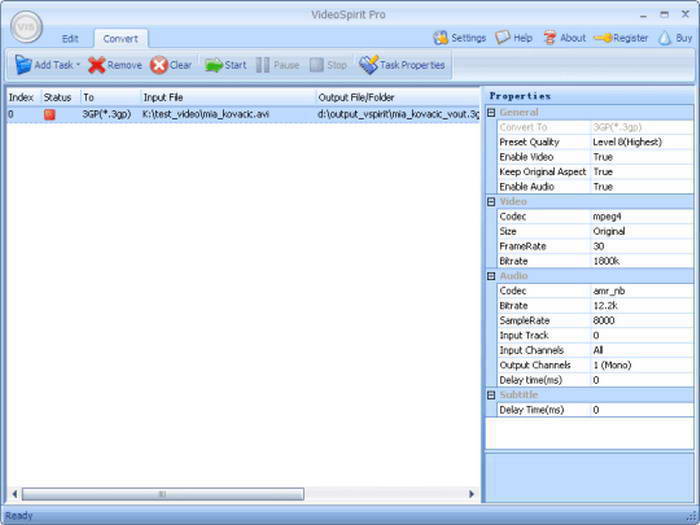The width and height of the screenshot is (700, 525).
Task: Click the To column header
Action: [110, 97]
